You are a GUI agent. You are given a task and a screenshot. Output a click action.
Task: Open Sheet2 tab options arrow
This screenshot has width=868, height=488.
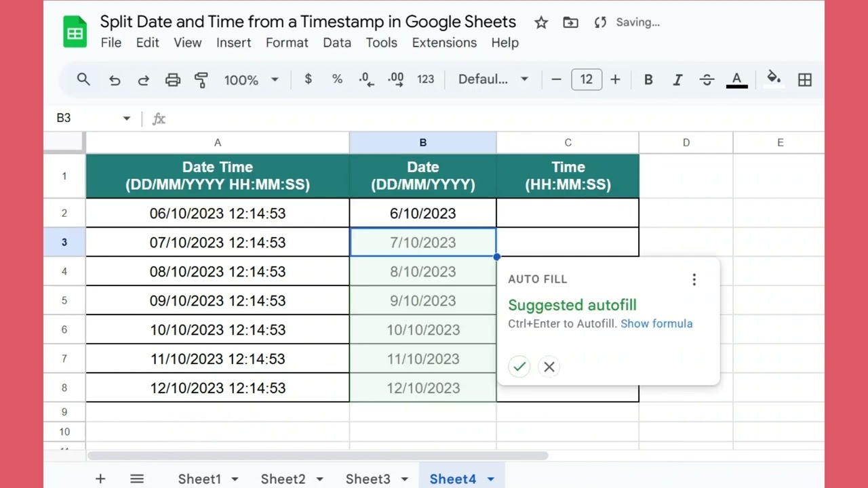pos(319,479)
